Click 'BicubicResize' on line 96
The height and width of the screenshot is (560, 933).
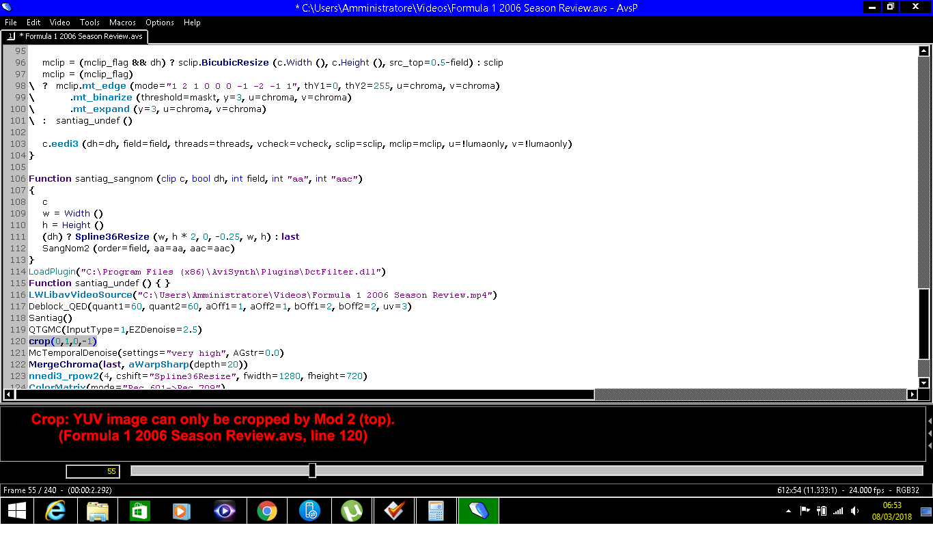(234, 63)
